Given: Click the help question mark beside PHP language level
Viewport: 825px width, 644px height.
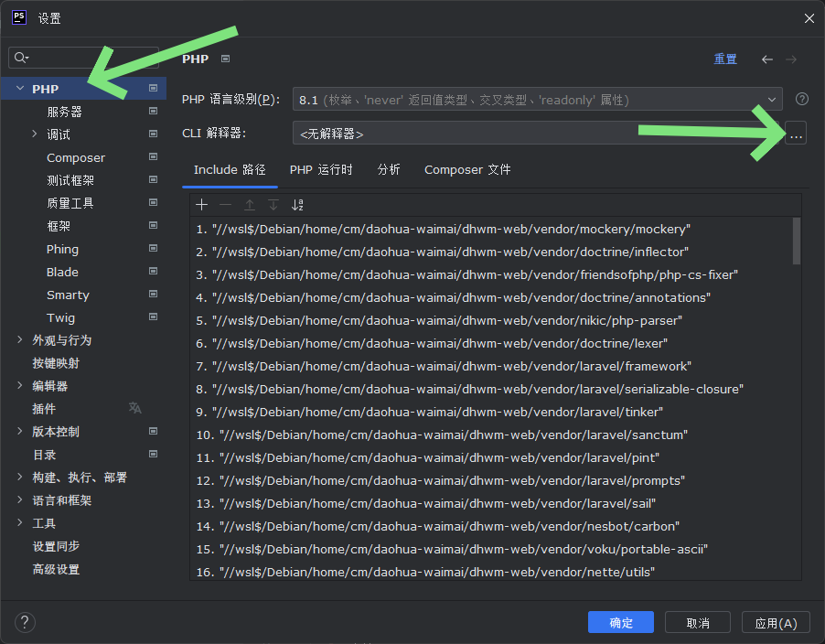Looking at the screenshot, I should [x=802, y=99].
